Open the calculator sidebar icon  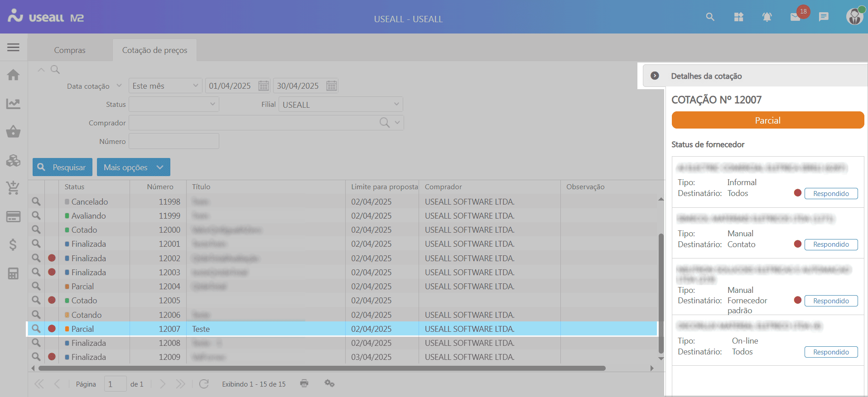click(x=13, y=273)
